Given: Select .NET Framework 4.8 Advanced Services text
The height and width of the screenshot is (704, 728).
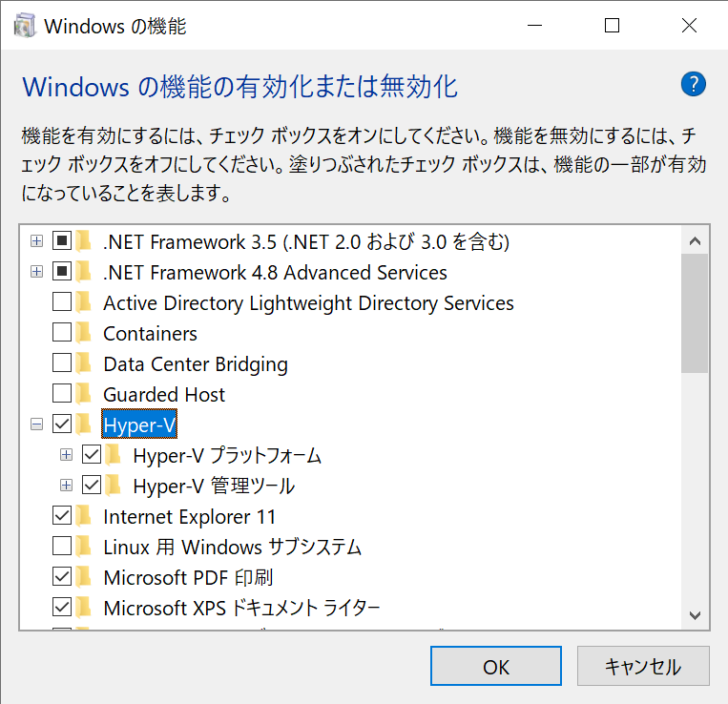Looking at the screenshot, I should pos(275,272).
